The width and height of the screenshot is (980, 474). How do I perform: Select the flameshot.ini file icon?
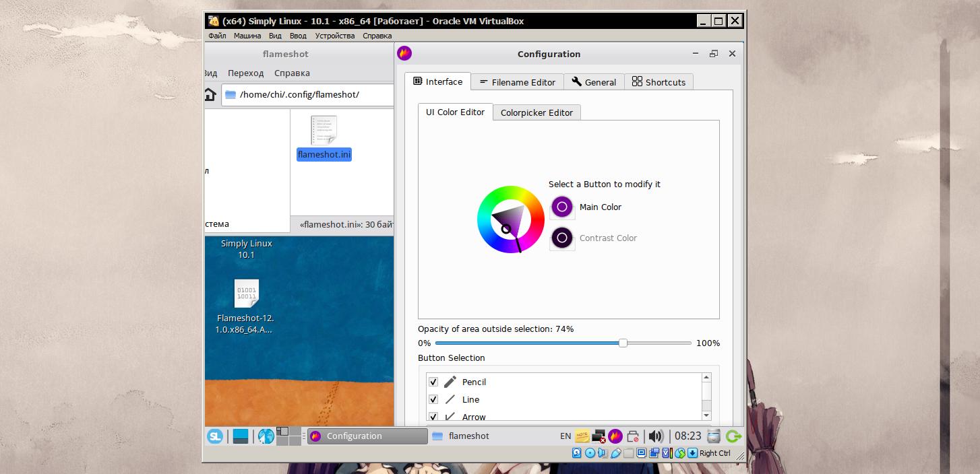[x=324, y=130]
